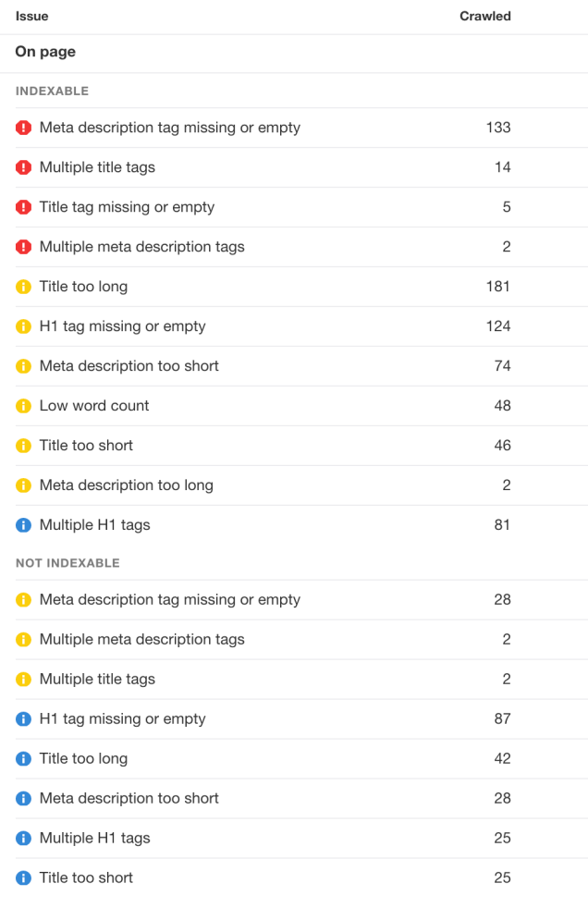Click the warning icon next to Meta description too short
The height and width of the screenshot is (908, 588).
[23, 365]
